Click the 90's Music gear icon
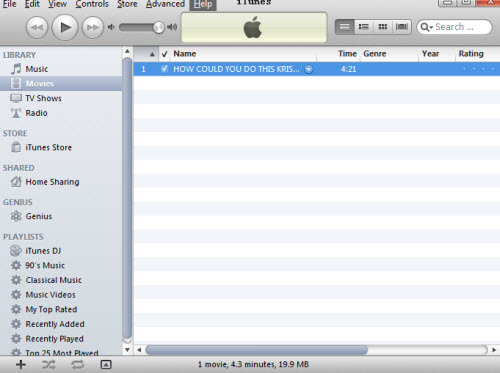The width and height of the screenshot is (500, 373). (x=16, y=265)
